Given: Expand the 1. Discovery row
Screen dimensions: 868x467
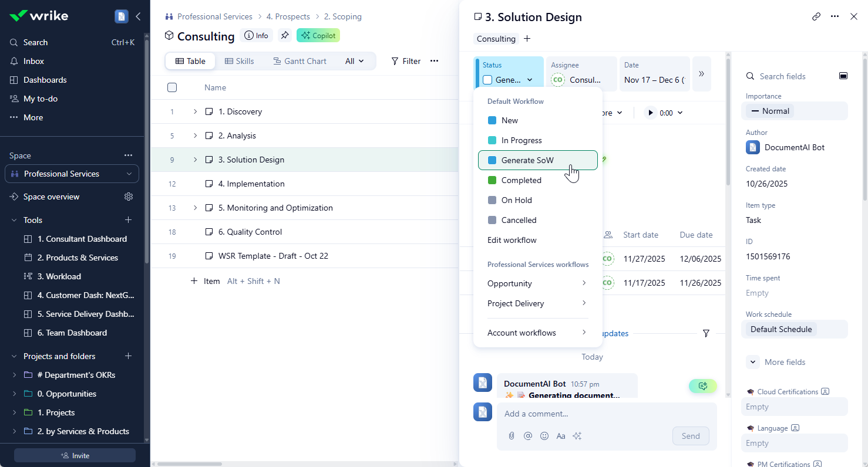Looking at the screenshot, I should coord(195,111).
